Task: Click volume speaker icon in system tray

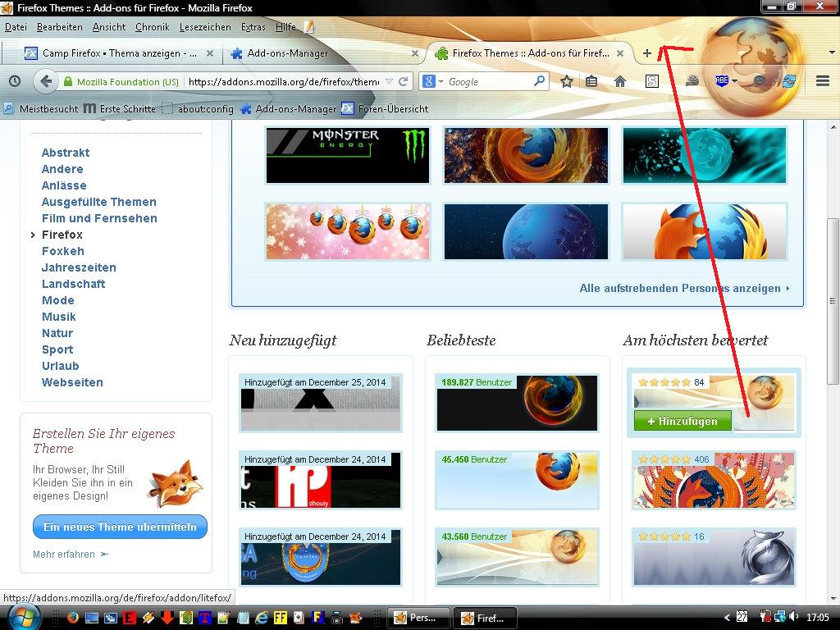Action: coord(793,617)
